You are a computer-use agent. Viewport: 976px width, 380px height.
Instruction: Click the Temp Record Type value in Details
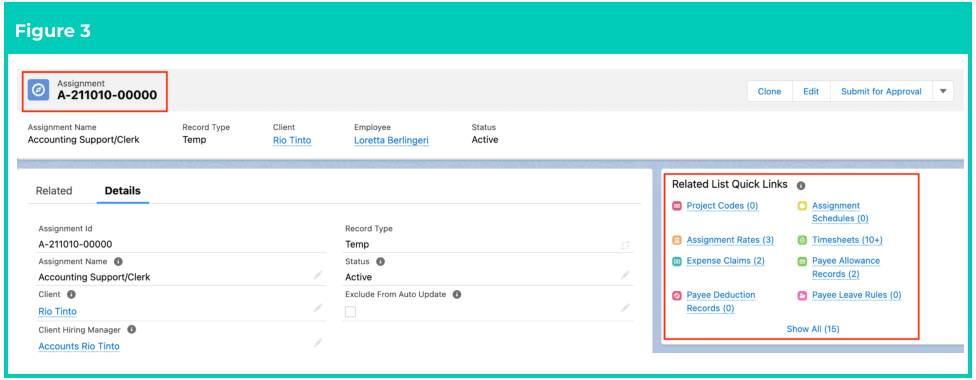tap(357, 245)
